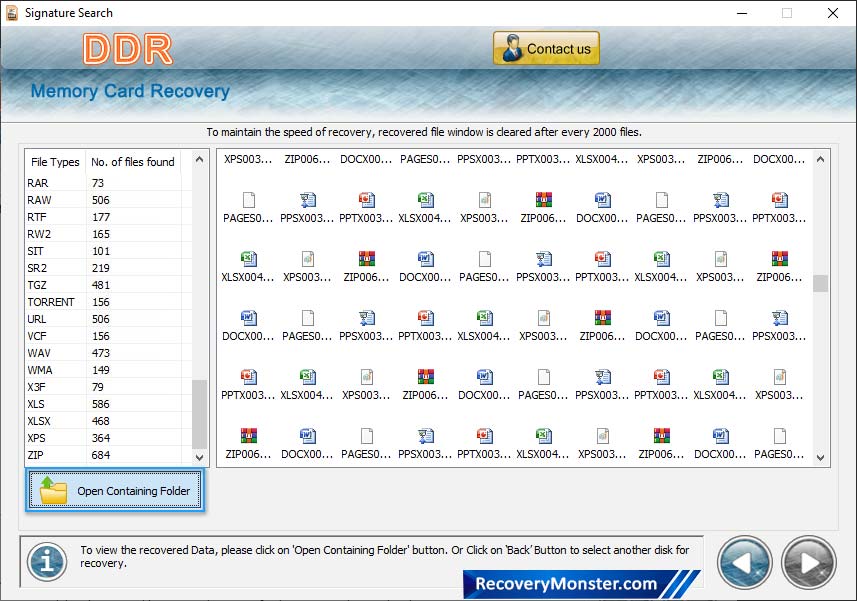This screenshot has width=857, height=601.
Task: Click file types list scroll down arrow
Action: (199, 457)
